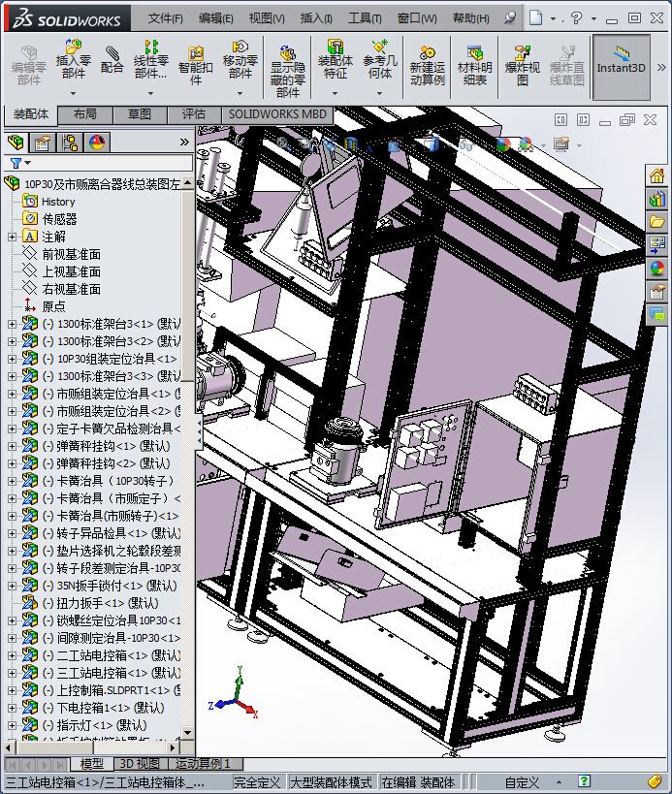Open the 工具(T) menu
Image resolution: width=672 pixels, height=794 pixels.
(x=365, y=18)
